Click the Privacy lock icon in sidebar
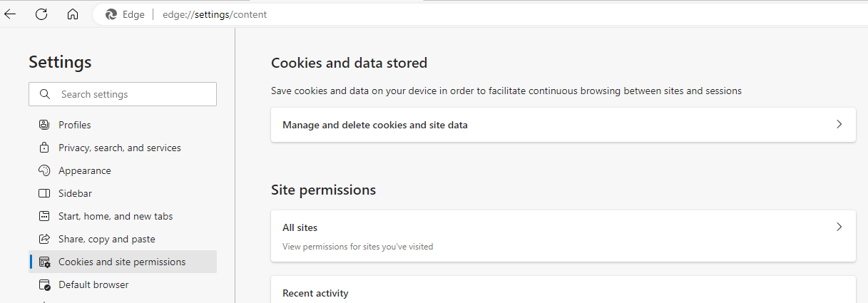 (x=45, y=148)
